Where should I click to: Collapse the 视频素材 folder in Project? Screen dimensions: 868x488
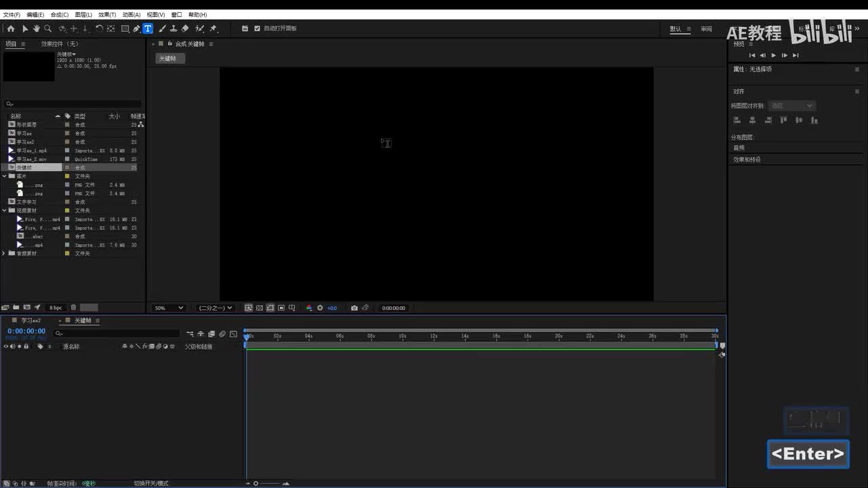click(4, 211)
